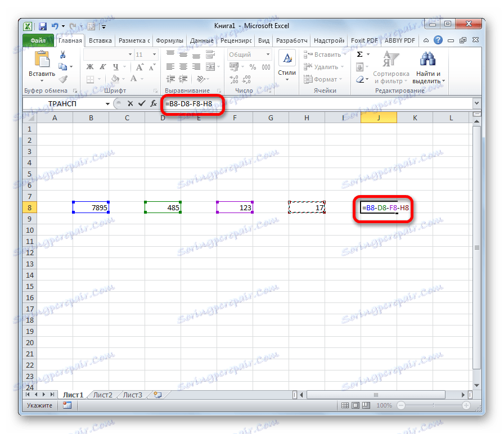
Task: Toggle Bold (Ж) formatting
Action: 90,67
